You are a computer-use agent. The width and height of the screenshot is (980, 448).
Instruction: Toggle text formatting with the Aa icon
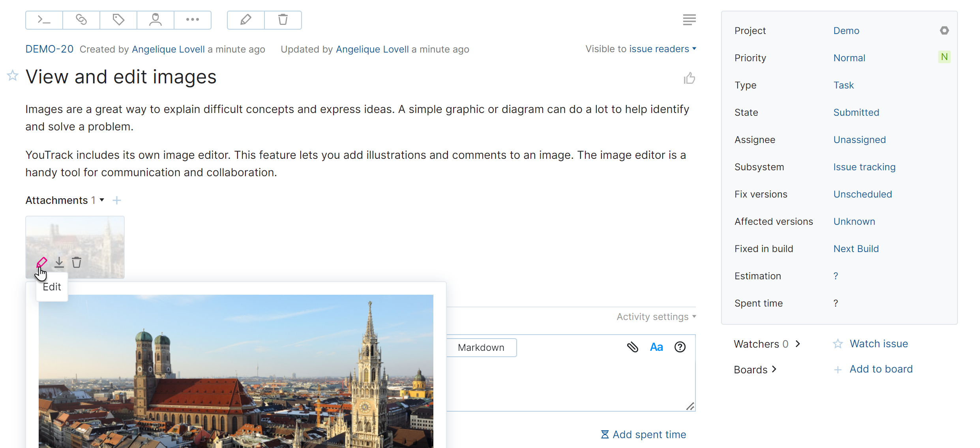point(656,347)
